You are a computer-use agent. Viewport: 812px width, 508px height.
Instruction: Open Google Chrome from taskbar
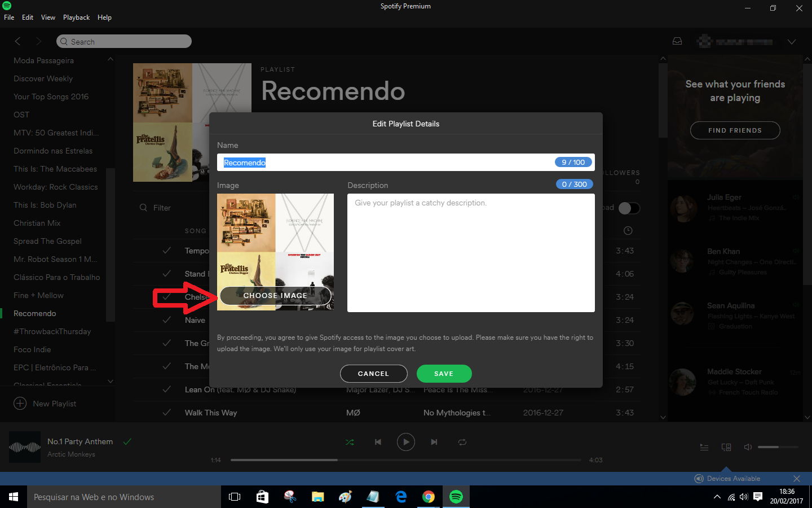pos(429,497)
